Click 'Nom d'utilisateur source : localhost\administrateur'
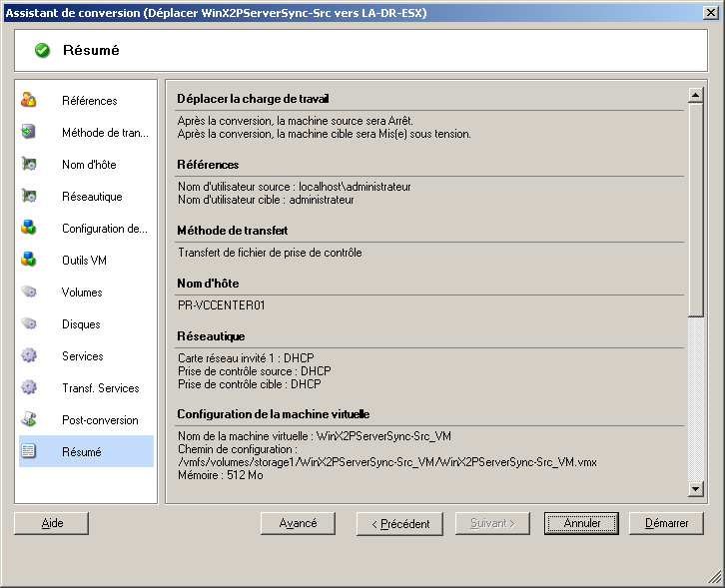This screenshot has width=725, height=588. [295, 187]
